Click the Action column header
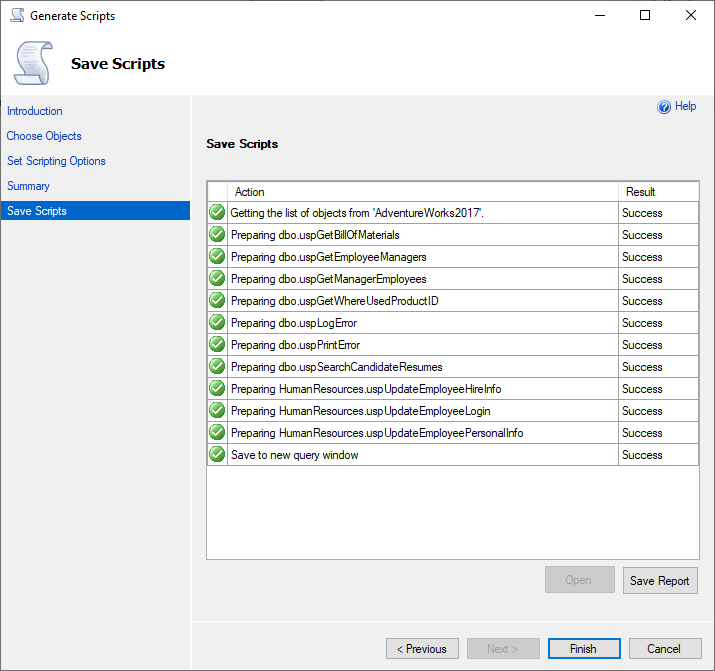715x671 pixels. coord(250,192)
